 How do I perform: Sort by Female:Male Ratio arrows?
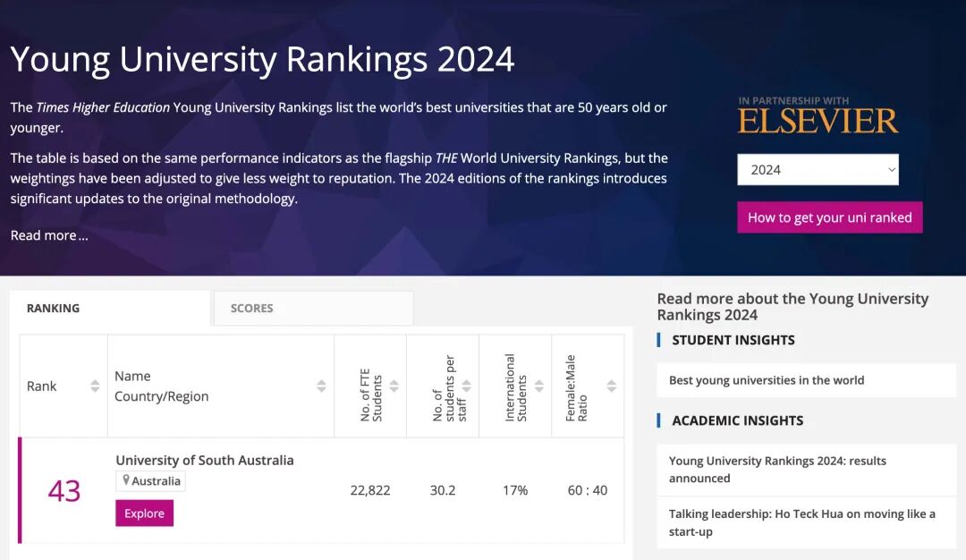click(611, 386)
